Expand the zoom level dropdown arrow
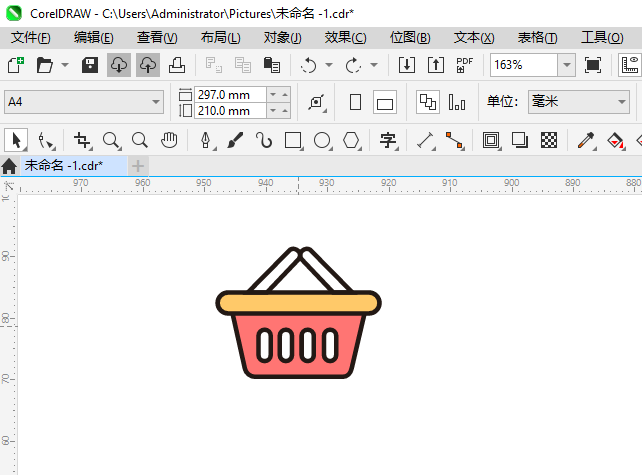Screen dimensions: 642x475 pos(567,65)
